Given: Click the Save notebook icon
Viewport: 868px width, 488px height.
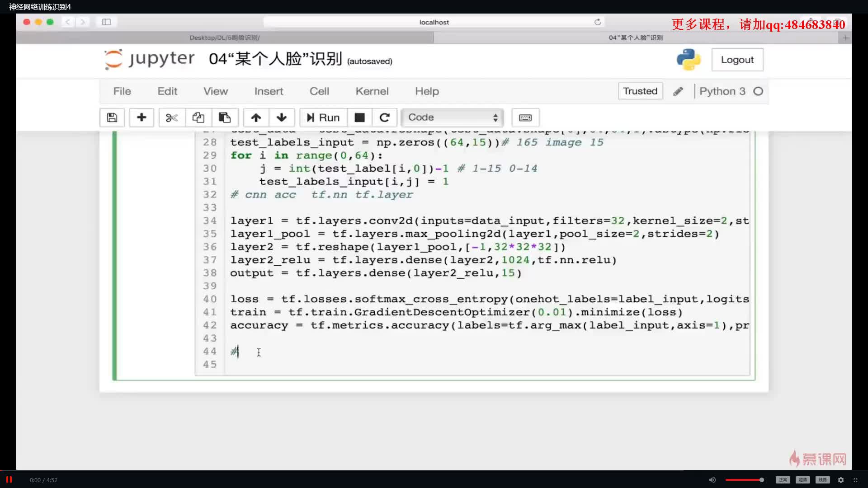Looking at the screenshot, I should coord(112,117).
